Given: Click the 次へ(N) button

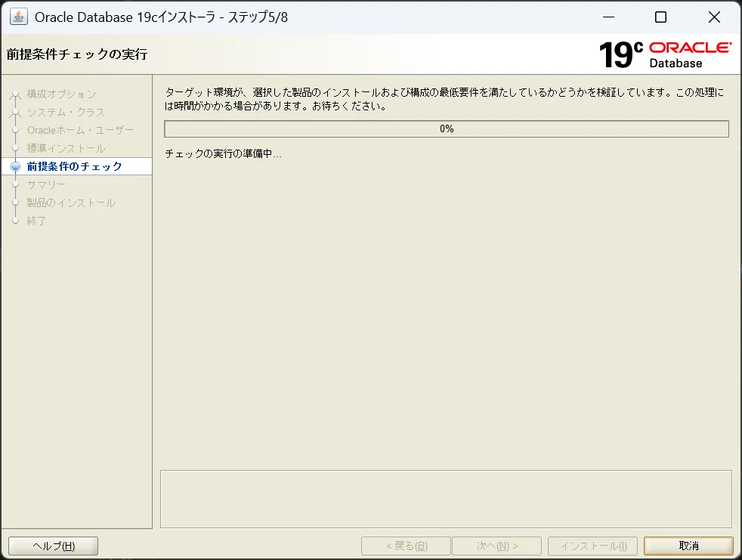Looking at the screenshot, I should pyautogui.click(x=497, y=546).
